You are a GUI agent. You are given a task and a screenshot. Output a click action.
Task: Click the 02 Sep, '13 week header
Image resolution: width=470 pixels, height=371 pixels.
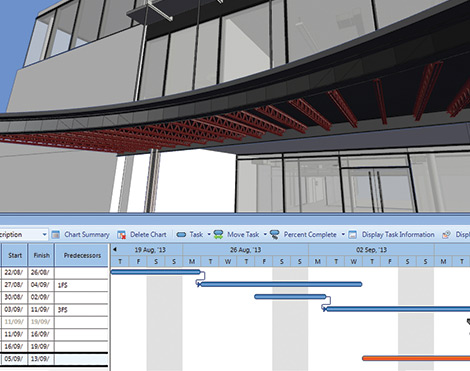(x=371, y=250)
